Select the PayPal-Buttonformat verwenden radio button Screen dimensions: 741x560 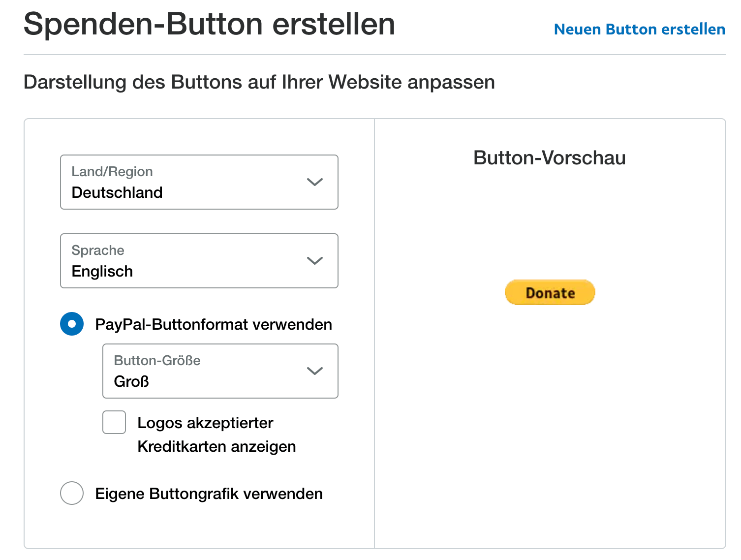click(72, 324)
